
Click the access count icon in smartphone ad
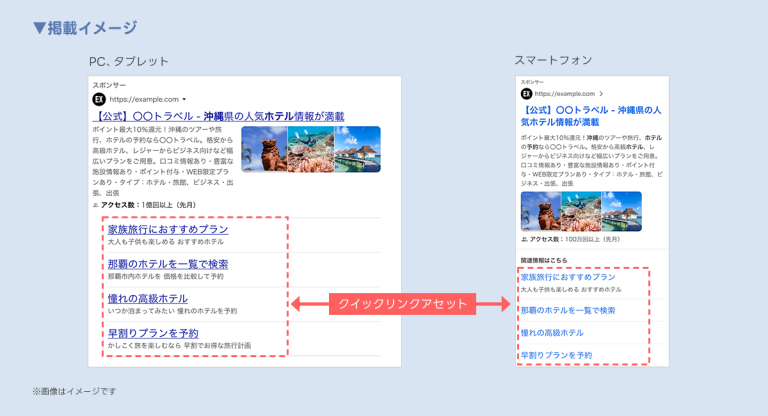coord(525,240)
